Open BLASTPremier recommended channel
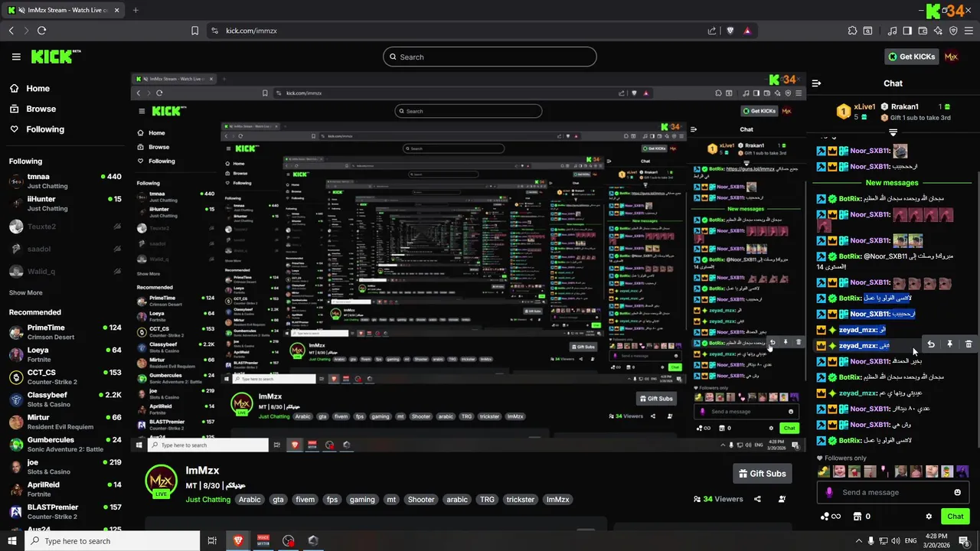Viewport: 980px width, 551px height. [65, 511]
